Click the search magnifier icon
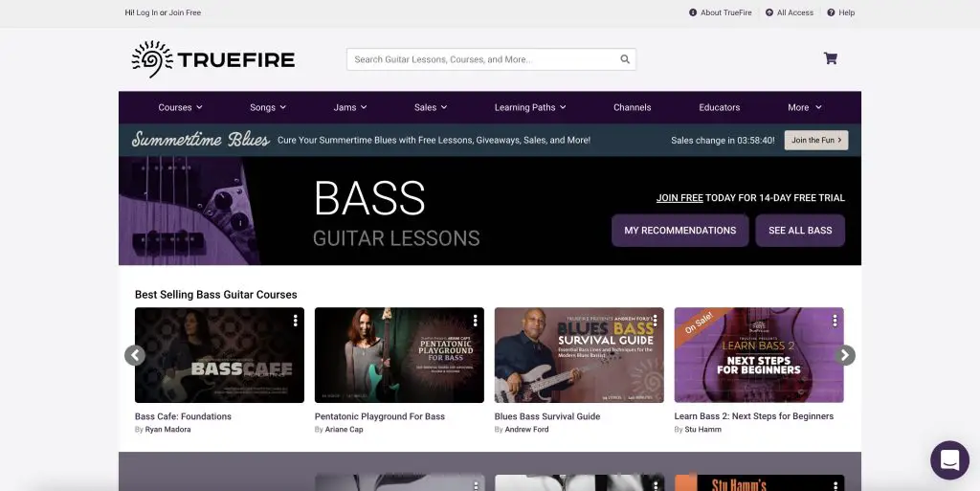The width and height of the screenshot is (980, 491). (624, 59)
